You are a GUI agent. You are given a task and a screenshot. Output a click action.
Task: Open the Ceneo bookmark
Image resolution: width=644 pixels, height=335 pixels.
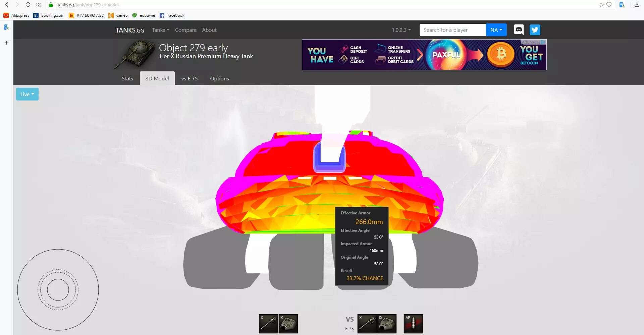tap(118, 15)
